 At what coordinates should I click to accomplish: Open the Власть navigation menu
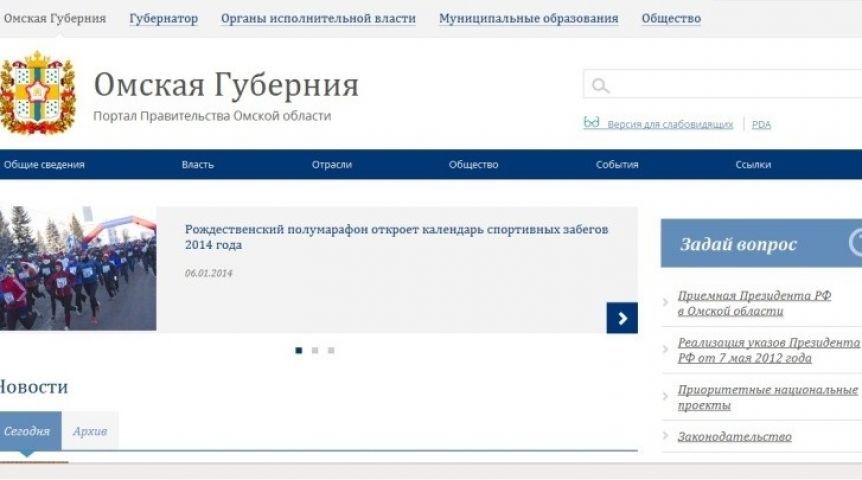click(x=197, y=165)
